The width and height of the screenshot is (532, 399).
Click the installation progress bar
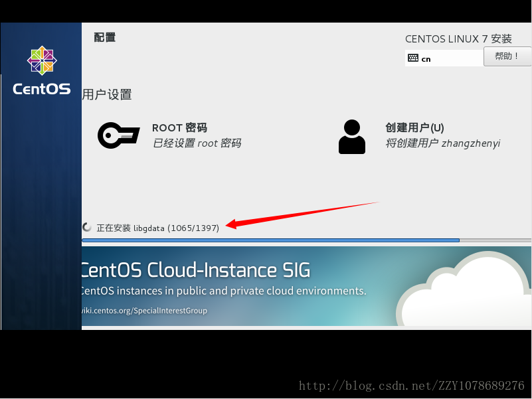[x=306, y=240]
